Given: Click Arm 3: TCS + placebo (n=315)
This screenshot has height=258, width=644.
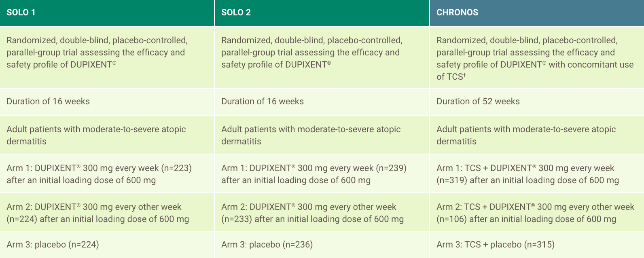Looking at the screenshot, I should point(496,244).
